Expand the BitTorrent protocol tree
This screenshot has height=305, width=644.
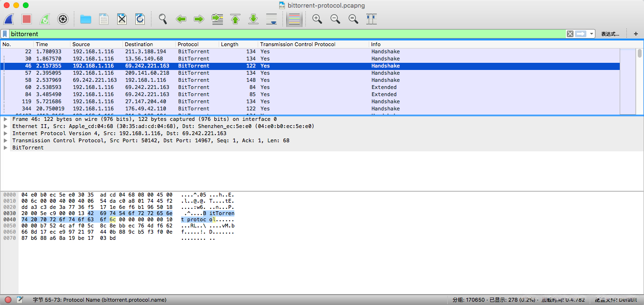click(x=6, y=148)
